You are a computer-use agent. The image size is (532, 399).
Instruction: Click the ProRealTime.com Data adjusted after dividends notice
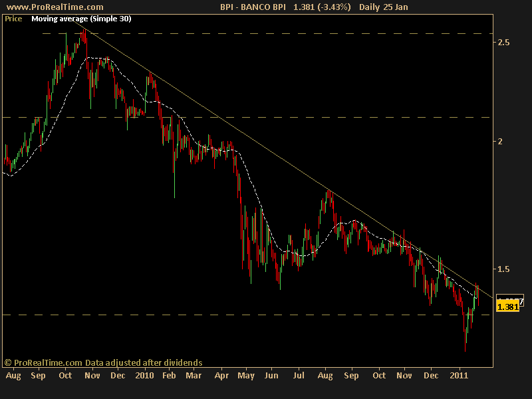coord(103,362)
